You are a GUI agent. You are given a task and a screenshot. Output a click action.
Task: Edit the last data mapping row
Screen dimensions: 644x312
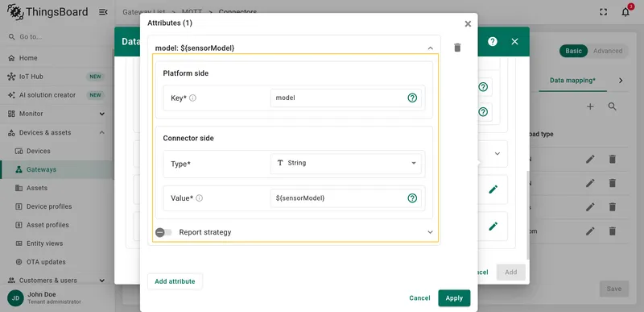pyautogui.click(x=590, y=231)
